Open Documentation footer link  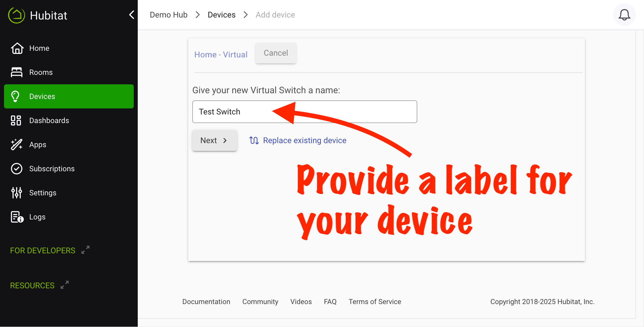coord(206,301)
